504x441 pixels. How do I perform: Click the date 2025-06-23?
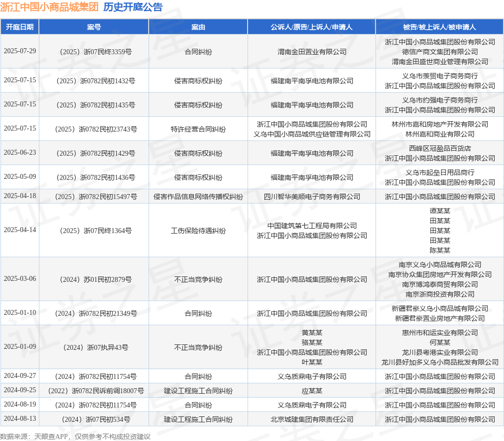[x=20, y=152]
